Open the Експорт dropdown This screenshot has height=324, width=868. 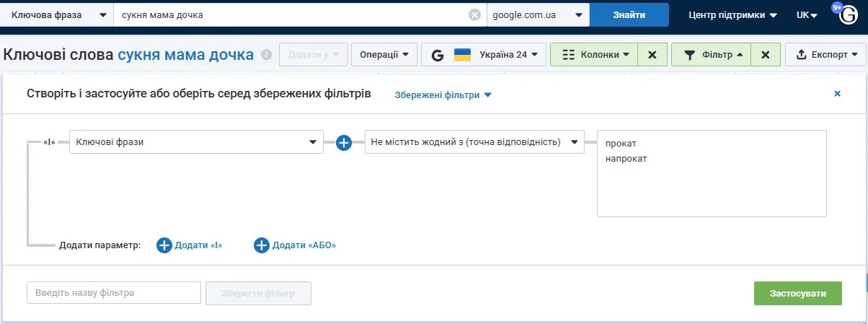pos(825,54)
